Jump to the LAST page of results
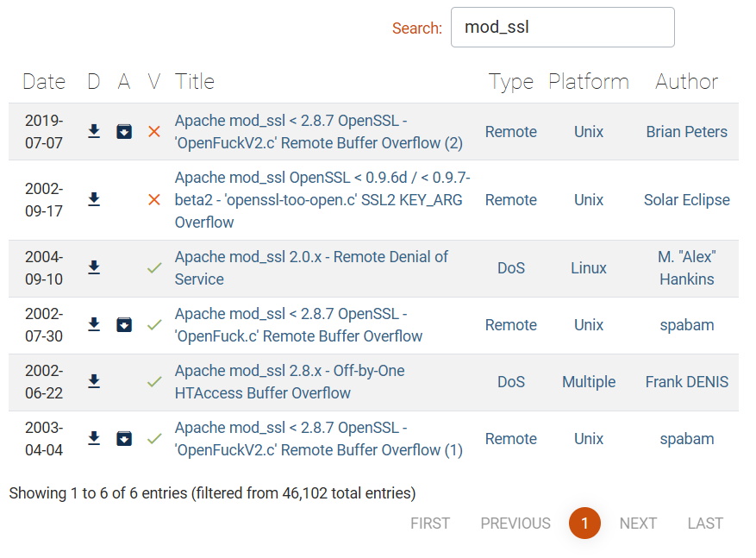This screenshot has width=756, height=558. pos(705,524)
